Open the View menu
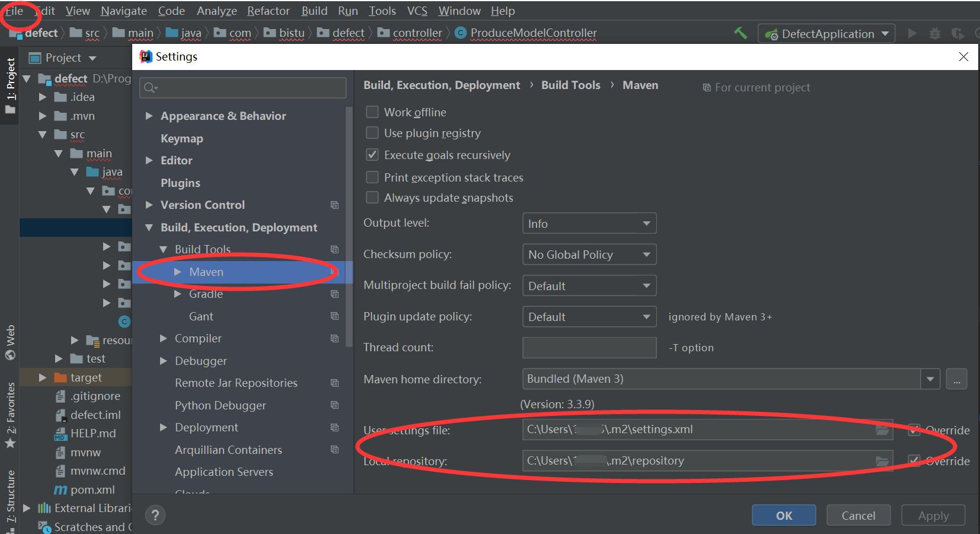 tap(78, 11)
